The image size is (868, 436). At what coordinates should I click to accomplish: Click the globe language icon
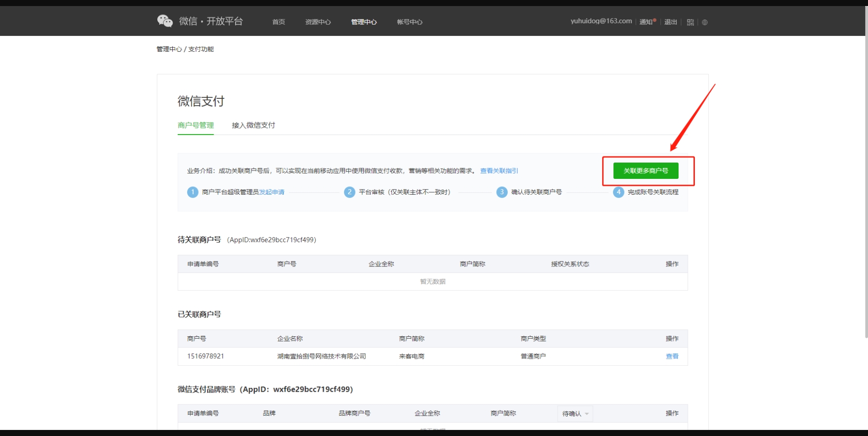705,22
